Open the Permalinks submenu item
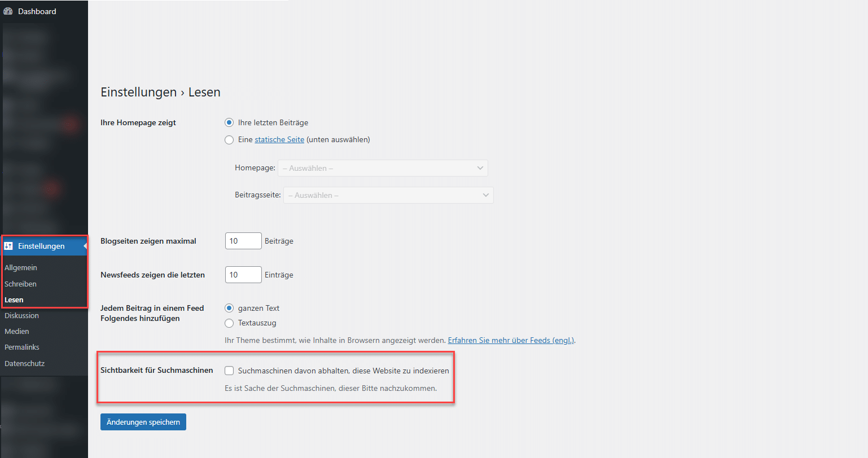868x458 pixels. pos(22,347)
